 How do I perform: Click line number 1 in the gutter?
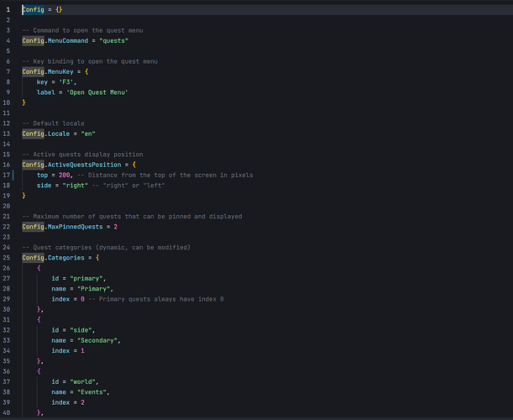tap(8, 10)
